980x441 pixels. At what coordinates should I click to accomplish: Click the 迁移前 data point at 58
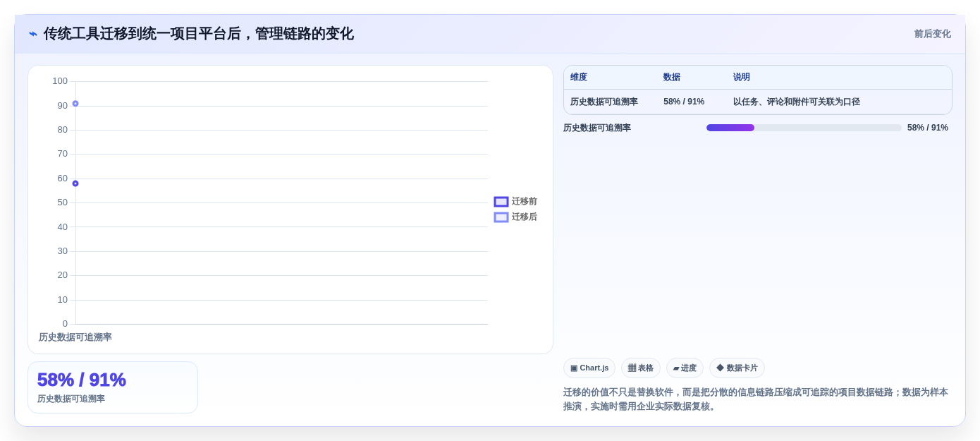[x=75, y=183]
